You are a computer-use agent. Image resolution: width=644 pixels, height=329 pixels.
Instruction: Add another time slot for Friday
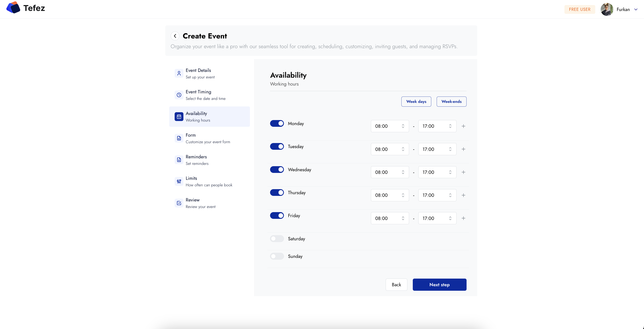point(464,218)
